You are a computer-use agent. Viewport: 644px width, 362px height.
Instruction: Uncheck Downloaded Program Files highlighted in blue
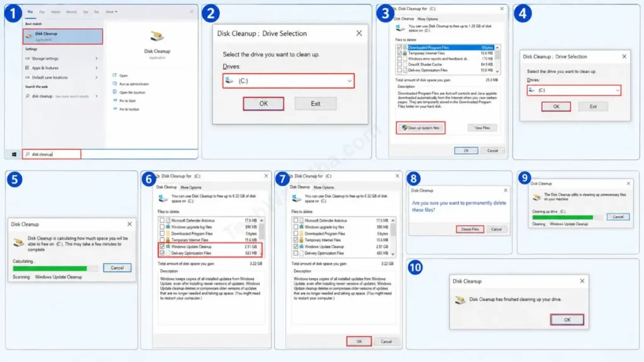point(399,48)
